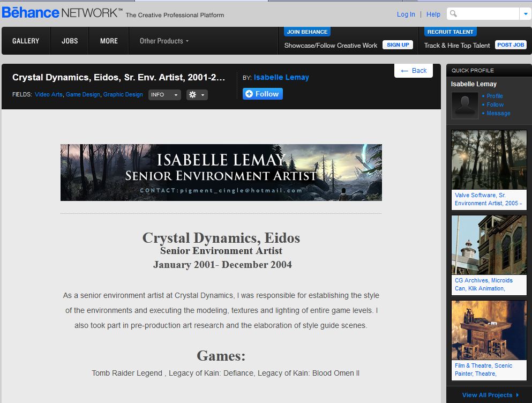The image size is (532, 403).
Task: Go back using the Back button
Action: point(414,71)
